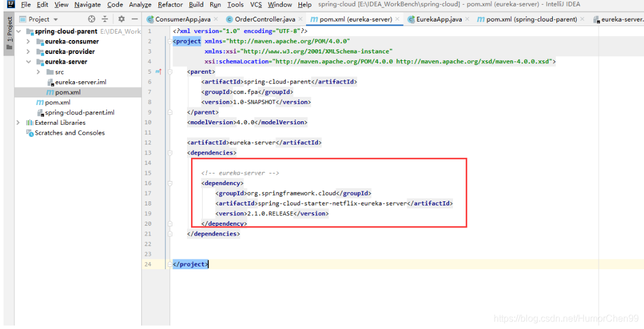Close the OrderController.java tab

click(301, 19)
